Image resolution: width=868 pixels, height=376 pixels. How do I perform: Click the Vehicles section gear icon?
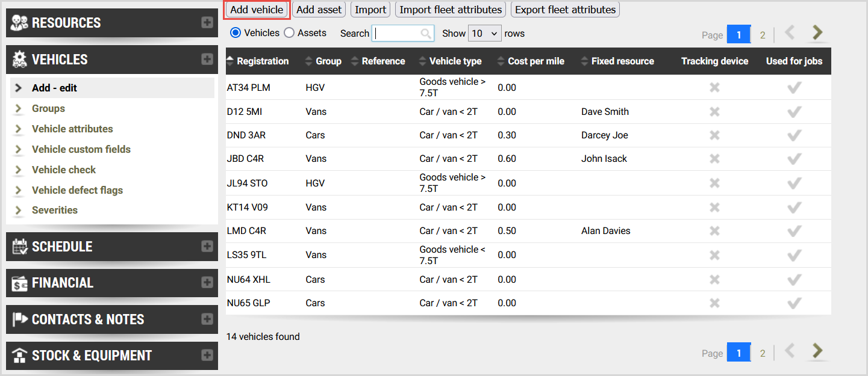[x=20, y=59]
